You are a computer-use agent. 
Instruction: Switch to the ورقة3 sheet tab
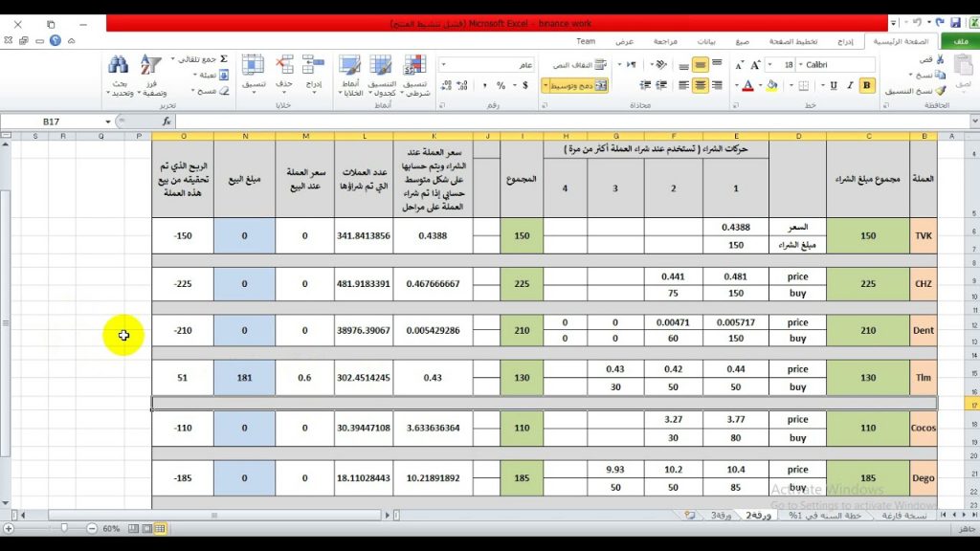click(721, 516)
